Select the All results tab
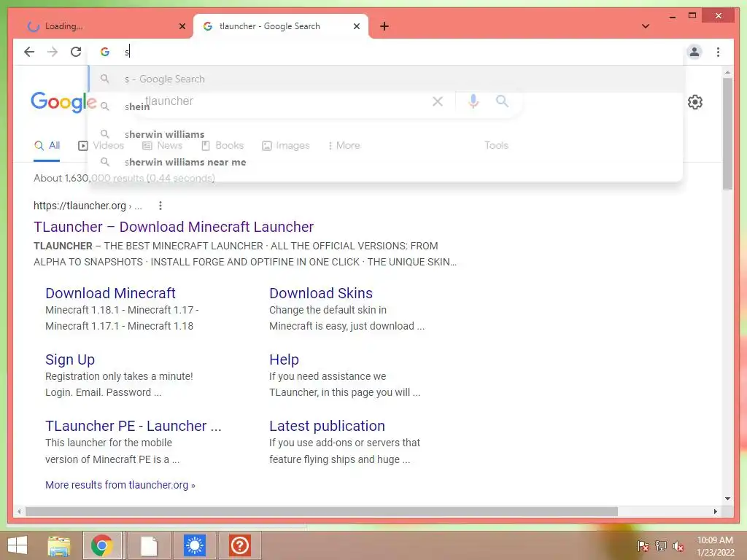747x560 pixels. coord(47,146)
